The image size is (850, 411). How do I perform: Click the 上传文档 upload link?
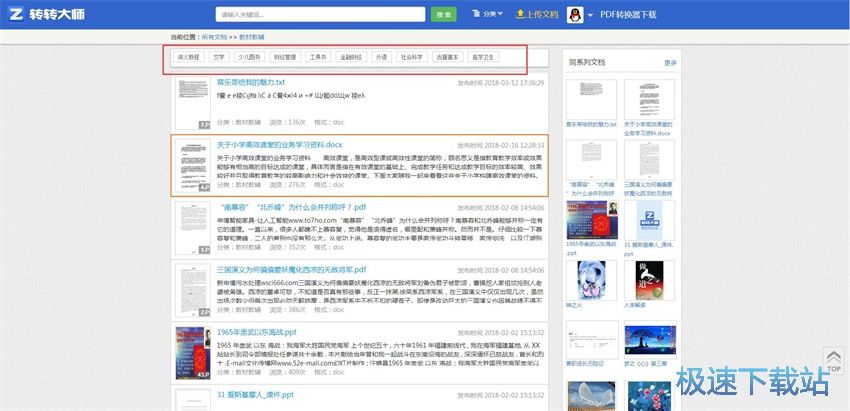tap(537, 14)
